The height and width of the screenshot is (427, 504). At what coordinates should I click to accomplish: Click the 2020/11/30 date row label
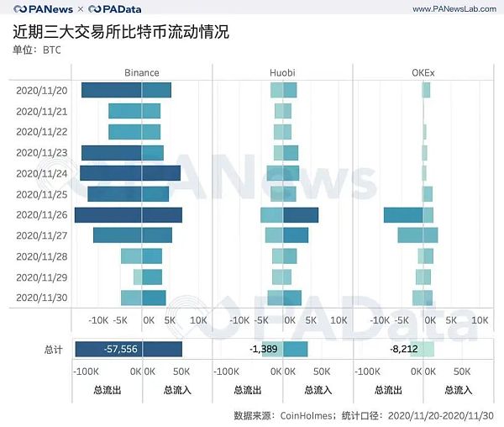pos(42,298)
